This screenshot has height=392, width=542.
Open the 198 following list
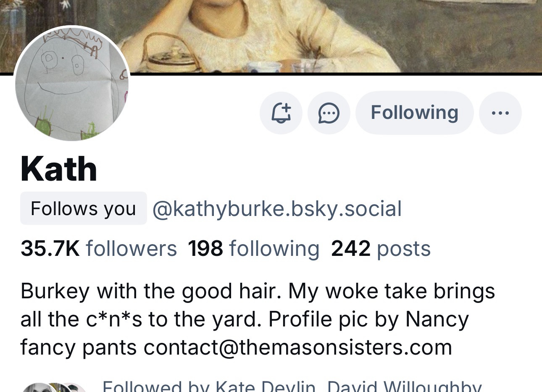(x=254, y=248)
